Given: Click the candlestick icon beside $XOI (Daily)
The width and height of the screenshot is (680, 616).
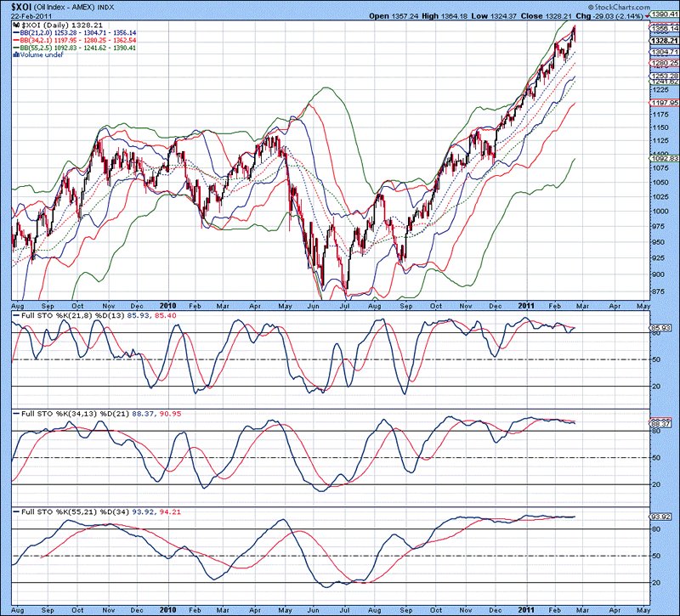Looking at the screenshot, I should pyautogui.click(x=14, y=26).
